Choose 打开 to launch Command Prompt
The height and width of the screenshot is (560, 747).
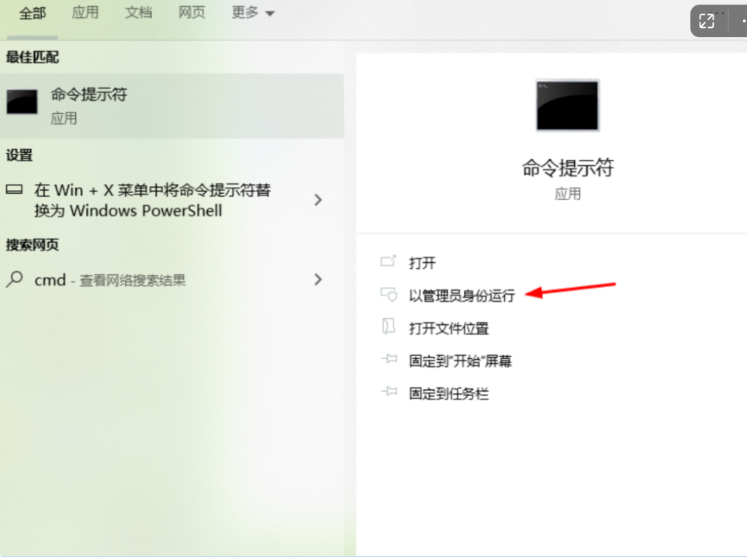[422, 263]
